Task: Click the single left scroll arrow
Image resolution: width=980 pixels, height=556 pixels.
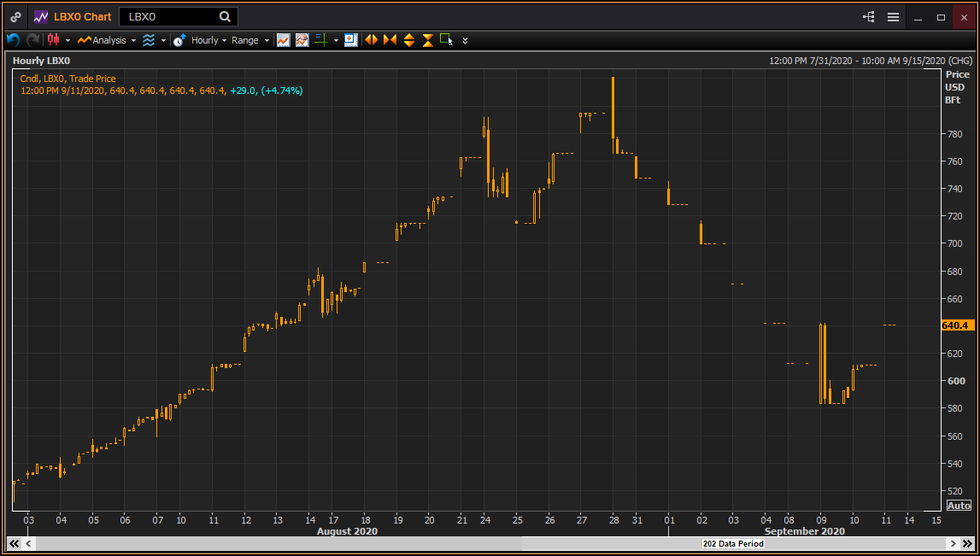Action: (28, 543)
